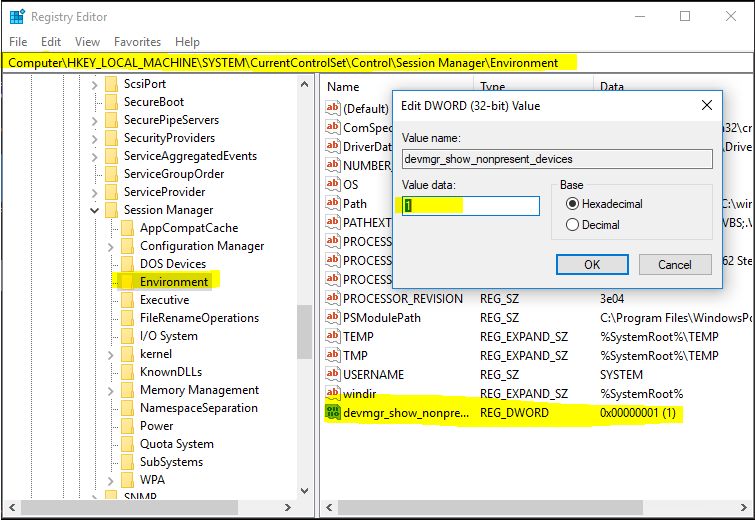Click the SecureBoot folder icon
Image resolution: width=755 pixels, height=520 pixels.
click(x=112, y=102)
